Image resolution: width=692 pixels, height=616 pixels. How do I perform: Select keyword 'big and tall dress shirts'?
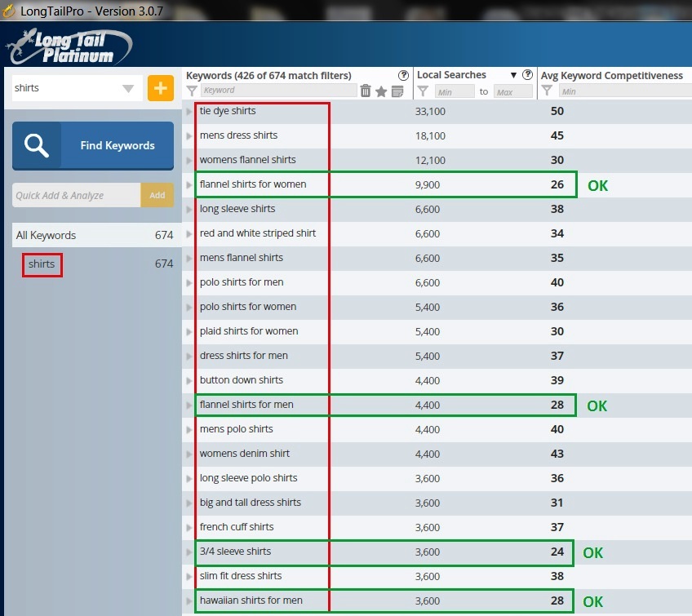click(x=251, y=503)
